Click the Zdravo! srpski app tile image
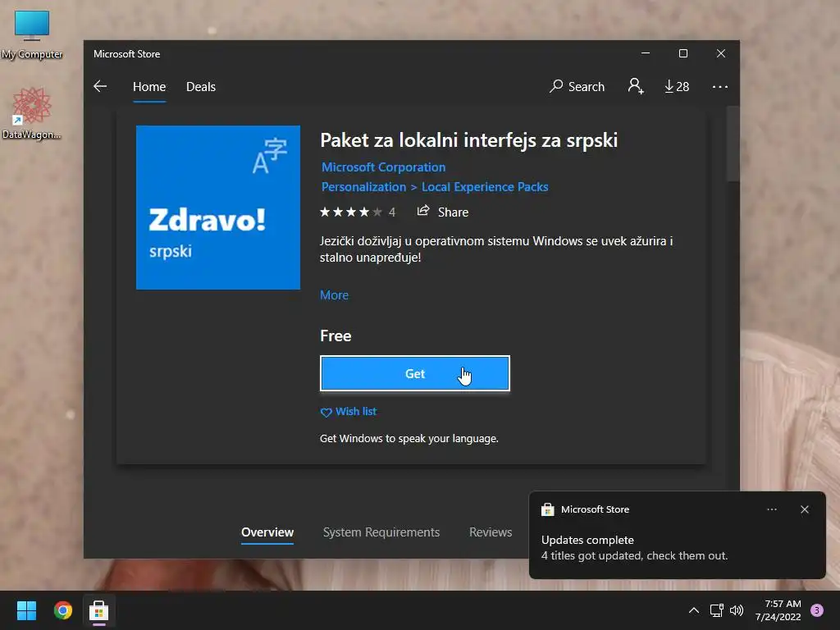 (x=218, y=208)
